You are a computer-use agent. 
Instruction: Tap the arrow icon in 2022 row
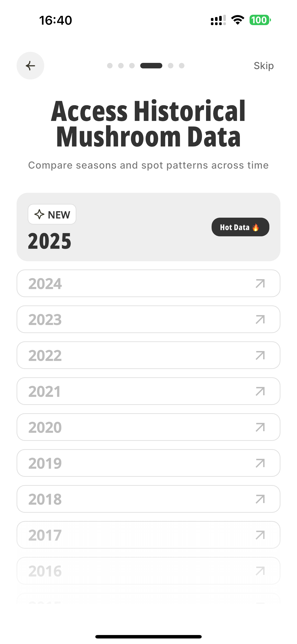pyautogui.click(x=260, y=355)
